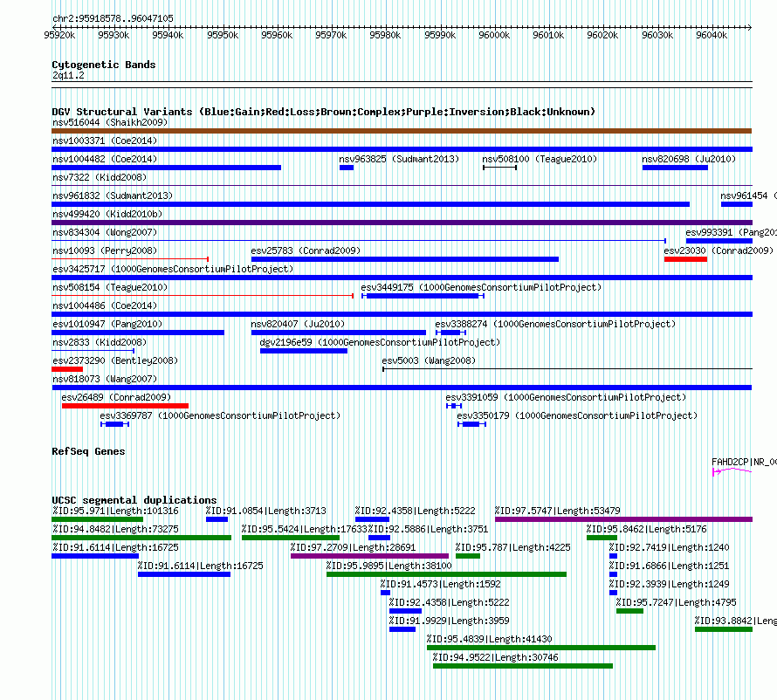This screenshot has width=777, height=700.
Task: Open the esv5003 (Wang2008) label
Action: tap(429, 360)
